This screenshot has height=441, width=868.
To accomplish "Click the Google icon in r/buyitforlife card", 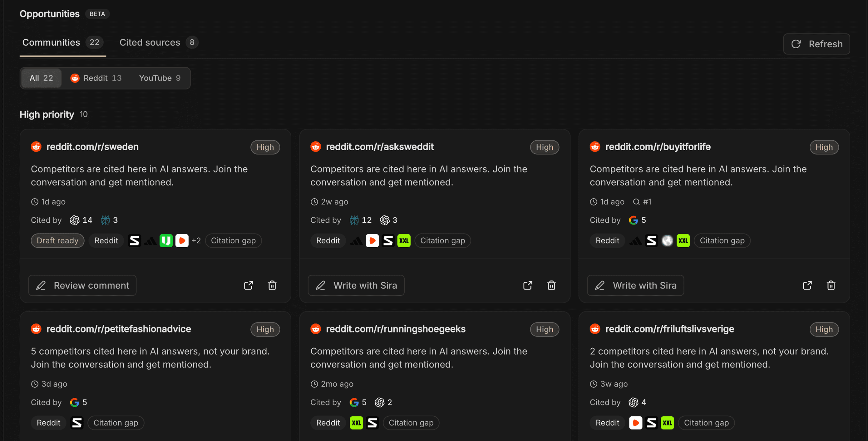I will [x=634, y=220].
